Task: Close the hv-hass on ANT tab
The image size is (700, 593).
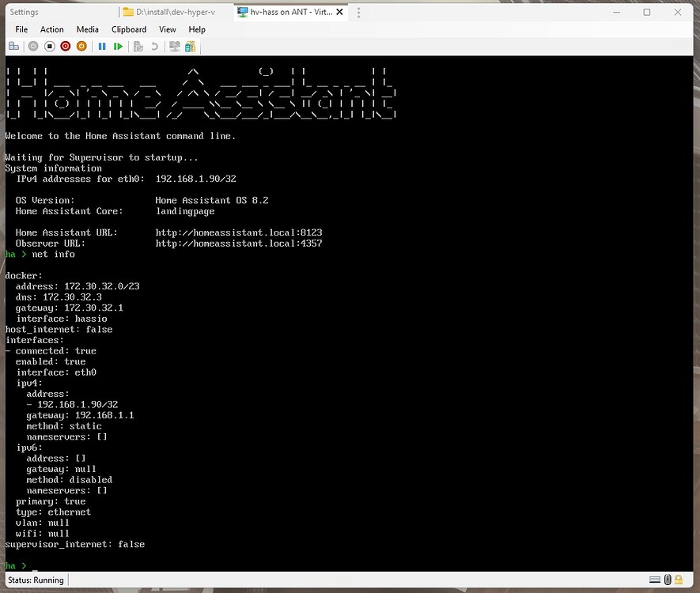Action: click(x=340, y=12)
